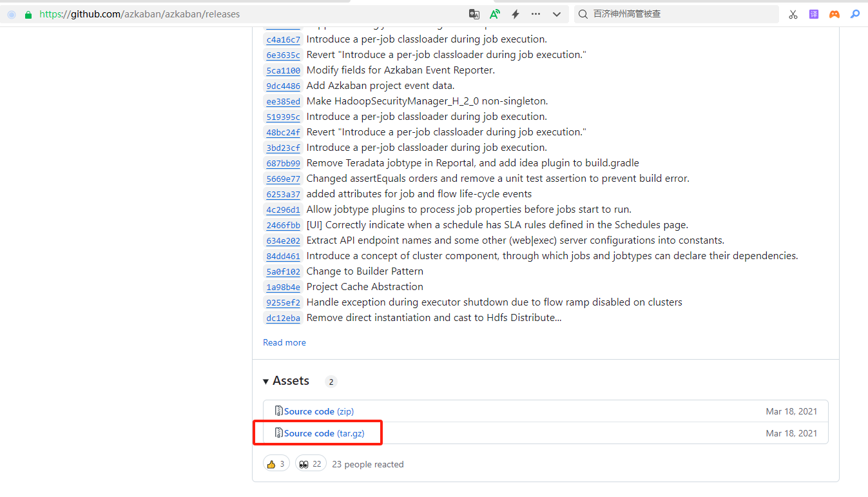
Task: Expand the address bar chevron dropdown
Action: pos(557,14)
